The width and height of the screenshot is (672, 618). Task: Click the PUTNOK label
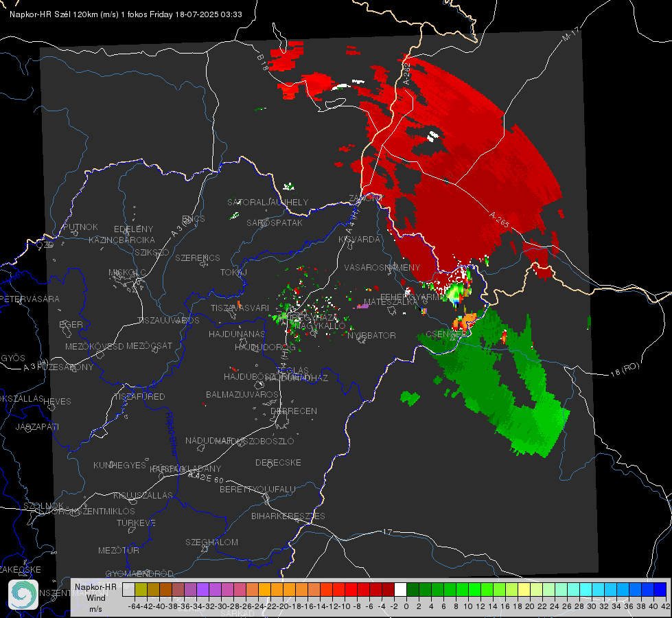tap(80, 227)
